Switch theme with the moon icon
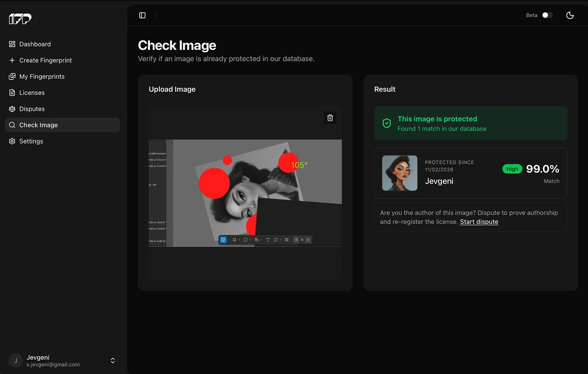 pyautogui.click(x=570, y=15)
